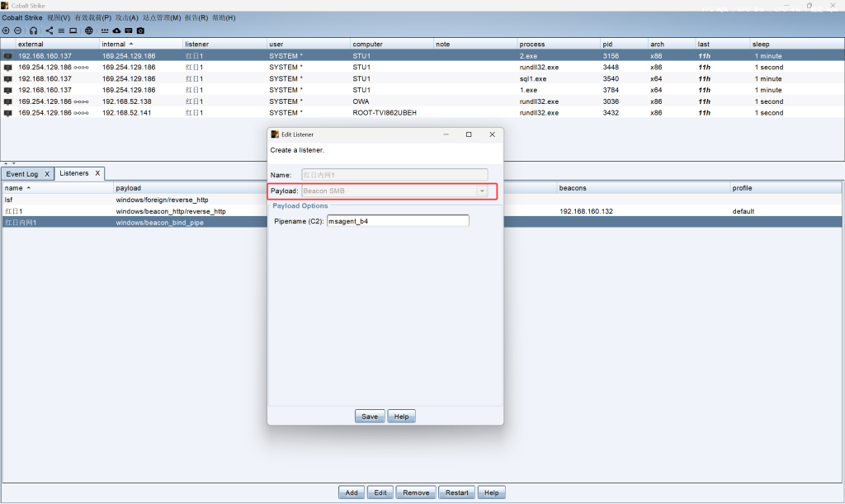Open the Cobalt Strike menu
The image size is (845, 504).
(x=22, y=18)
